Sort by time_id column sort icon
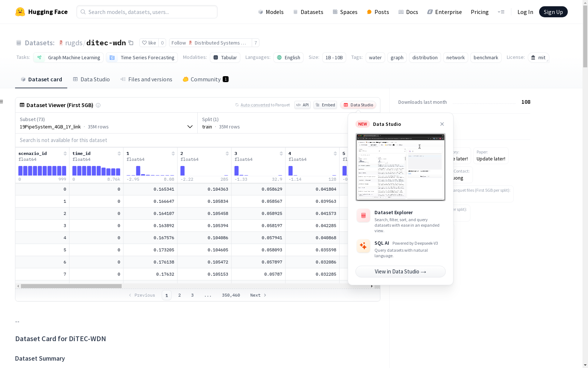 coord(119,153)
